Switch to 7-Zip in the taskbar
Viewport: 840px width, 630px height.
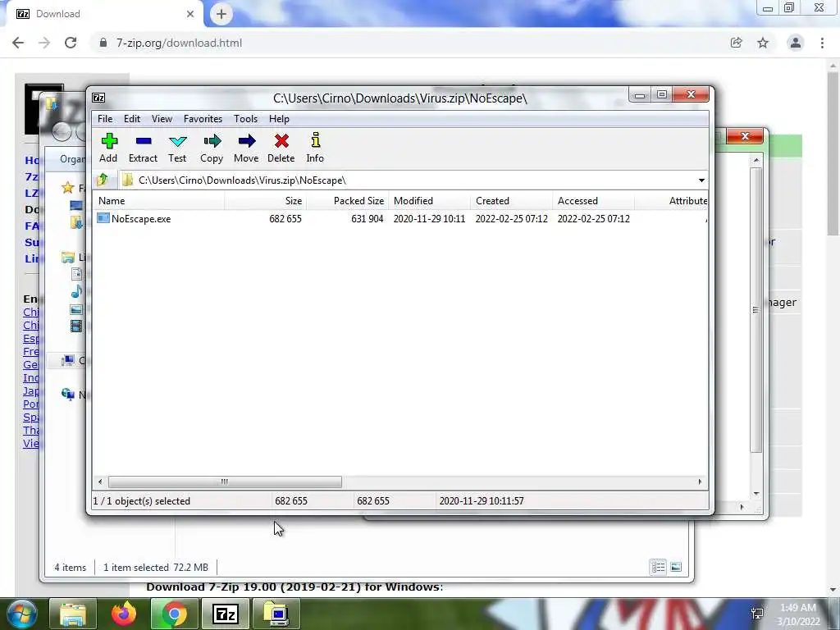click(x=225, y=614)
